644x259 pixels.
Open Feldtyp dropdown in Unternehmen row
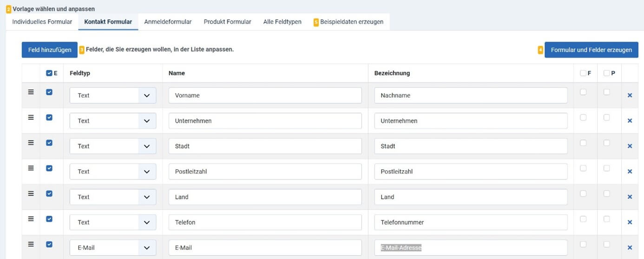point(113,121)
